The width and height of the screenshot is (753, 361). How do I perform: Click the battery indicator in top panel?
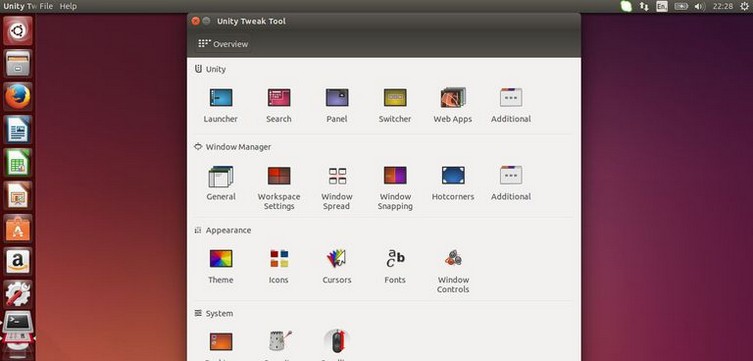(681, 6)
